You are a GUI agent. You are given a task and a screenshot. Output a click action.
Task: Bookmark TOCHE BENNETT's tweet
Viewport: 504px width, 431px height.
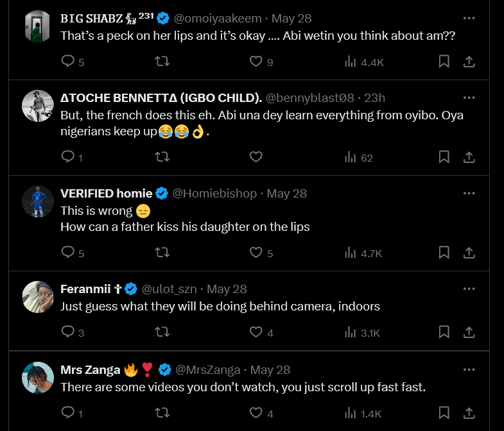(444, 157)
